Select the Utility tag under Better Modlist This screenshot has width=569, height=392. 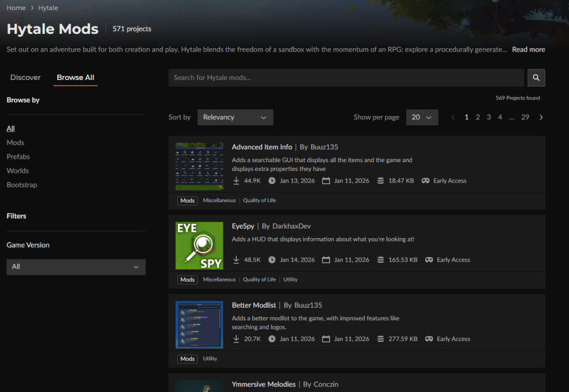click(210, 358)
